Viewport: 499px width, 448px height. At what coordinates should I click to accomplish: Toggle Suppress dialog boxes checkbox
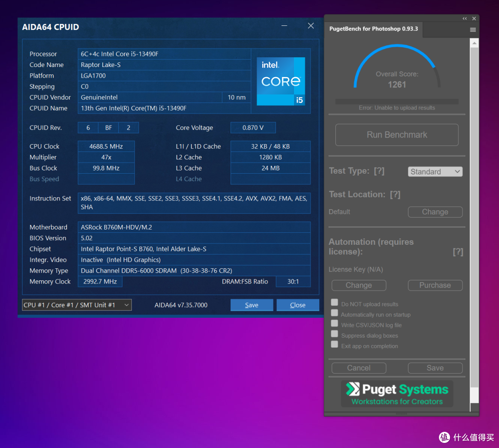pyautogui.click(x=335, y=334)
